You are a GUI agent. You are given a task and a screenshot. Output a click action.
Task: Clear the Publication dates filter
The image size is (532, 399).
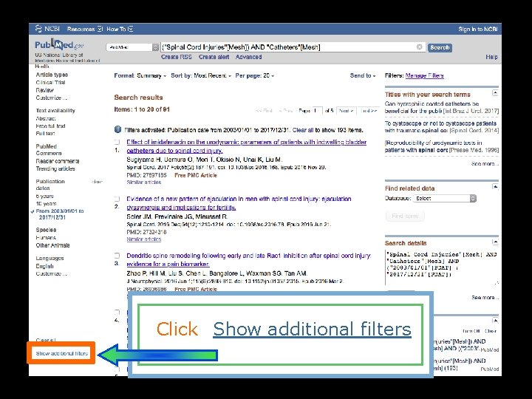pyautogui.click(x=97, y=182)
